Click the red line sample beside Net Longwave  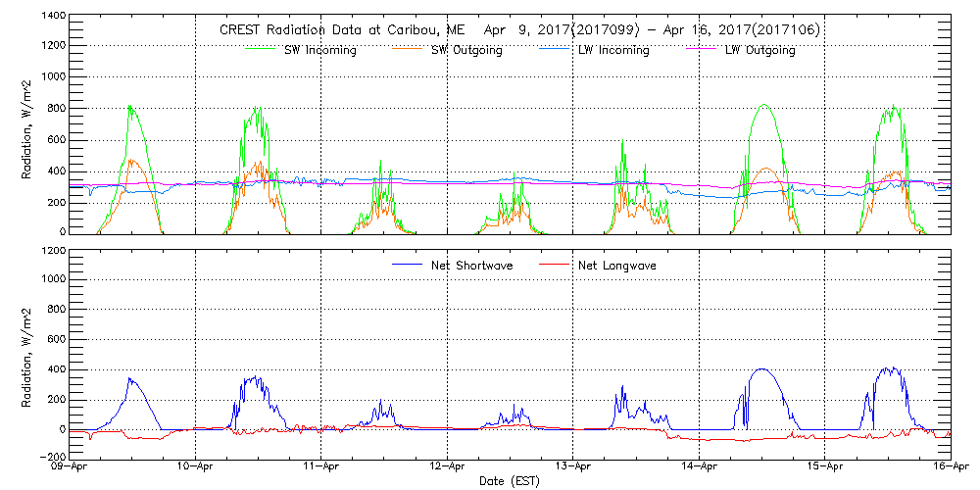(x=557, y=265)
